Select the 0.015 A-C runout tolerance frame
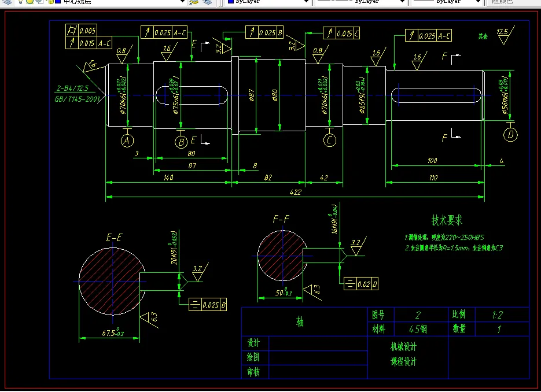 click(89, 43)
